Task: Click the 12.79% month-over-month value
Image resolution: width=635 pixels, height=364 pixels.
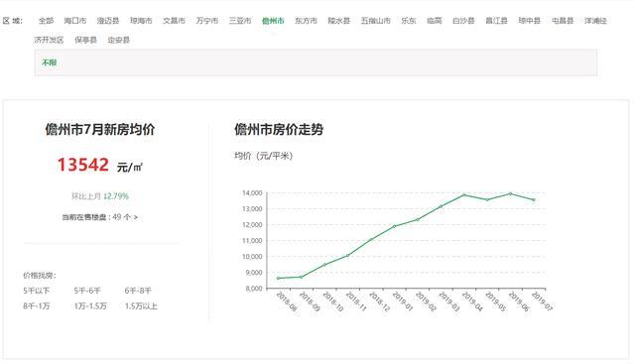Action: 116,196
